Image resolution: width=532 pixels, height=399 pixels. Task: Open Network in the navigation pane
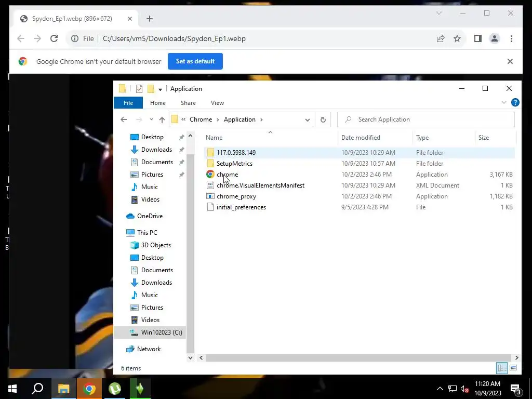(x=149, y=349)
